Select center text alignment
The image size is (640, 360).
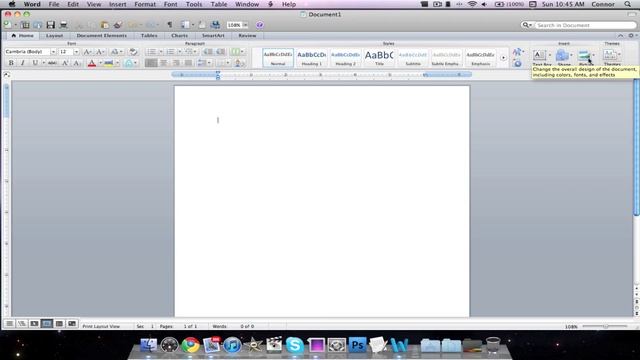coord(164,63)
